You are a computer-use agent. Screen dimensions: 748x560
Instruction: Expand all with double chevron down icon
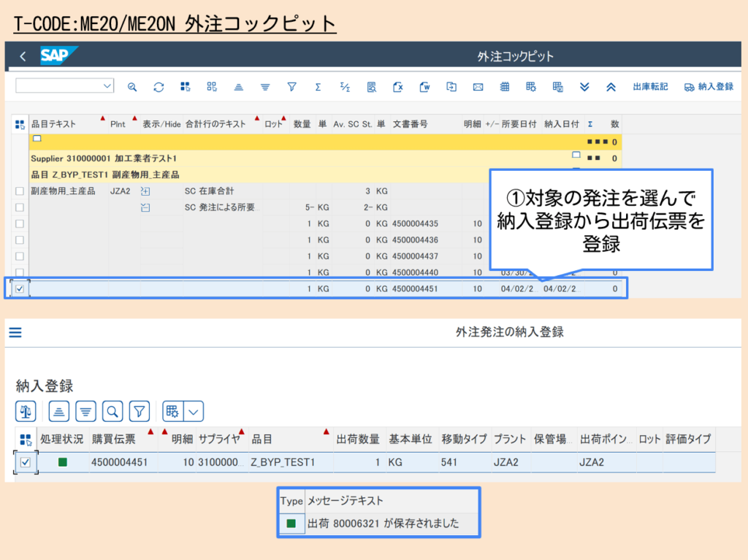(x=584, y=87)
